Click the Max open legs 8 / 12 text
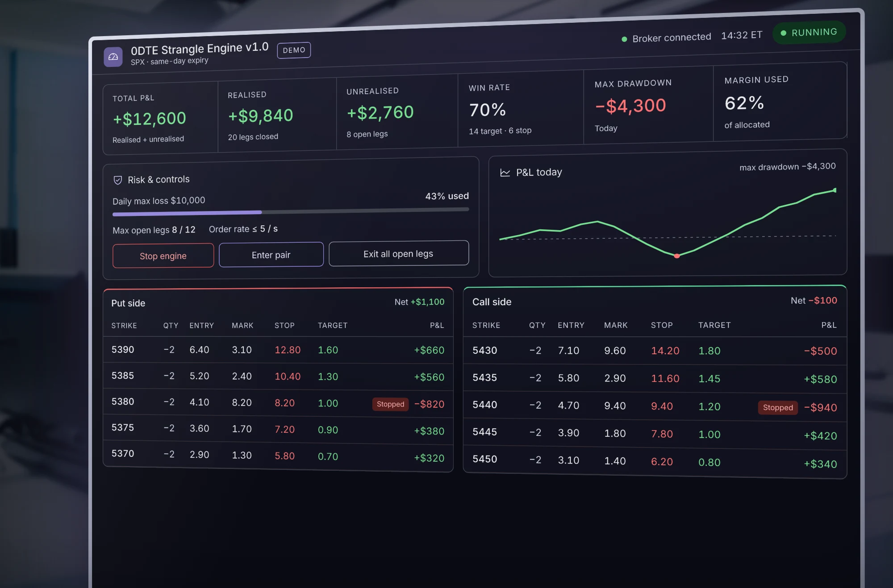The width and height of the screenshot is (893, 588). tap(154, 230)
